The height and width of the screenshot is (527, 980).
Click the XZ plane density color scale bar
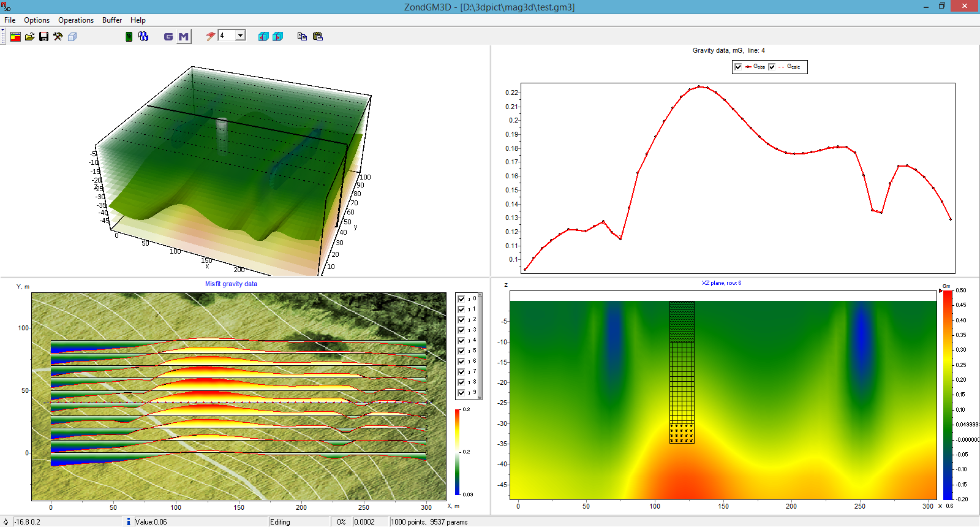pos(948,395)
